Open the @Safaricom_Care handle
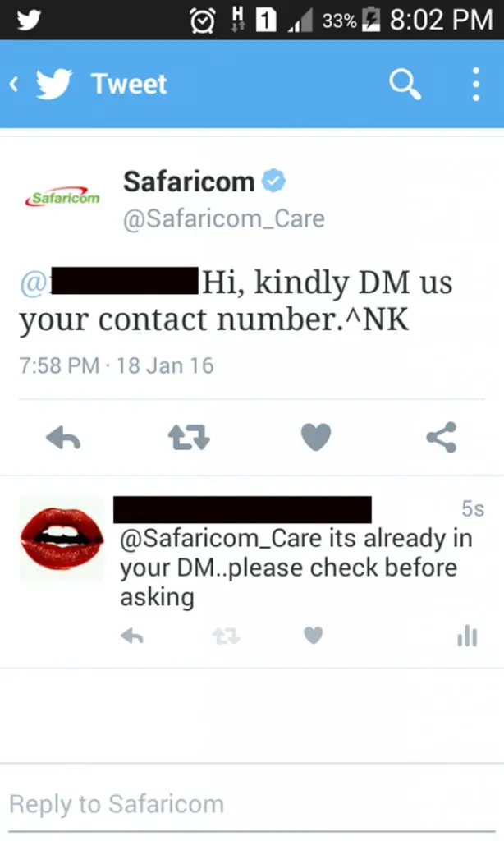The width and height of the screenshot is (504, 841). pos(223,219)
